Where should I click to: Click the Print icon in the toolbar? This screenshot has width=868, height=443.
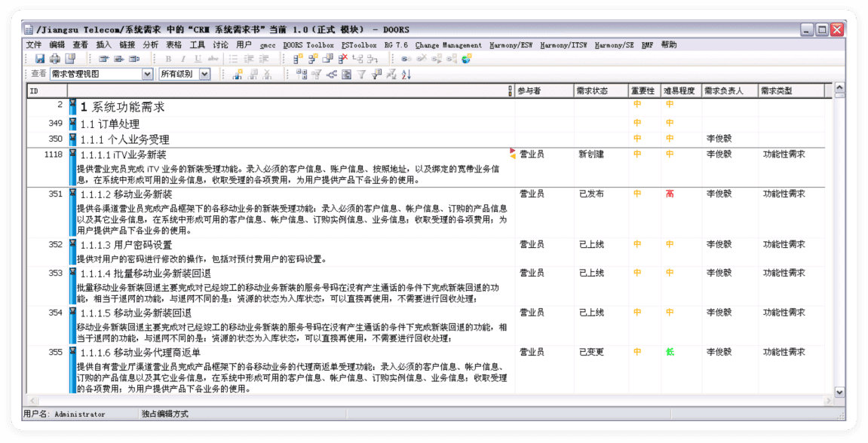point(55,58)
